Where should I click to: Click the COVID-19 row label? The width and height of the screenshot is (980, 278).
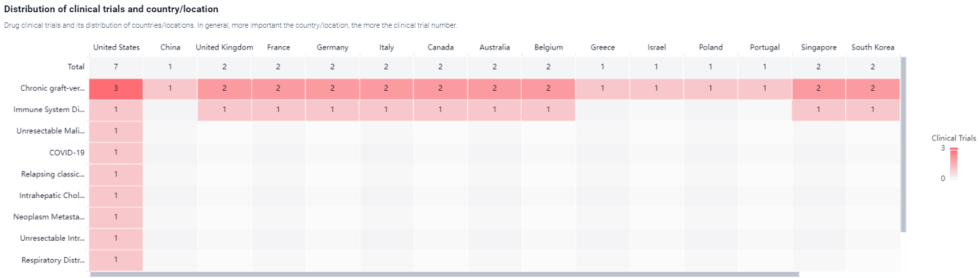tap(66, 153)
